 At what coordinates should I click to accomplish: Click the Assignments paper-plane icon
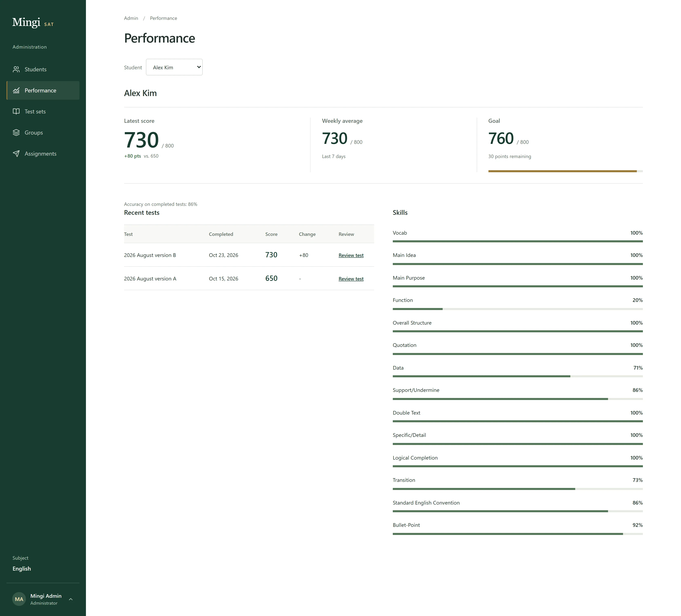[16, 154]
